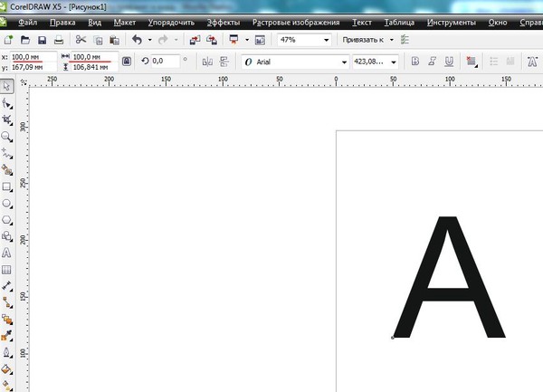This screenshot has width=543, height=392.
Task: Select the Blend effects tool
Action: pyautogui.click(x=6, y=320)
